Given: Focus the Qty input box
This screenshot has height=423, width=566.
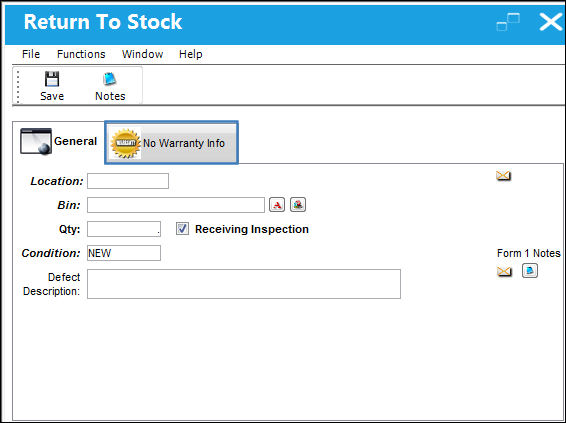Looking at the screenshot, I should point(124,229).
